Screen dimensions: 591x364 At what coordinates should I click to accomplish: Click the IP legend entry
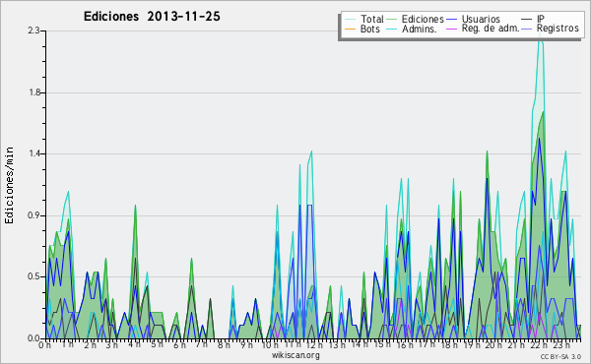click(x=533, y=19)
